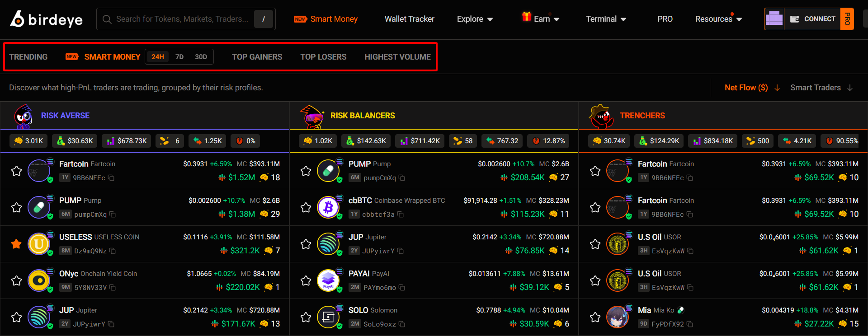This screenshot has height=336, width=868.
Task: Open the RISK BALANCERS heading
Action: point(363,116)
